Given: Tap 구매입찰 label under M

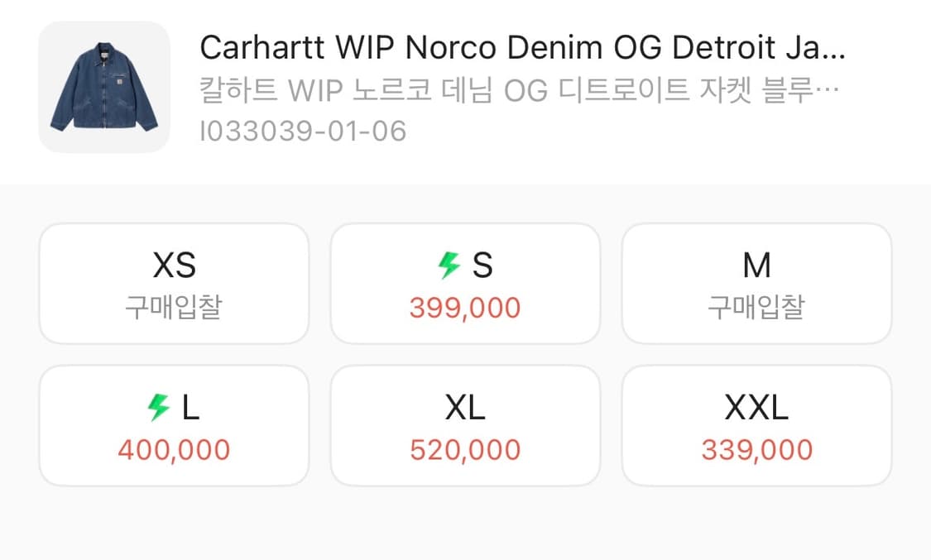Looking at the screenshot, I should coord(756,307).
